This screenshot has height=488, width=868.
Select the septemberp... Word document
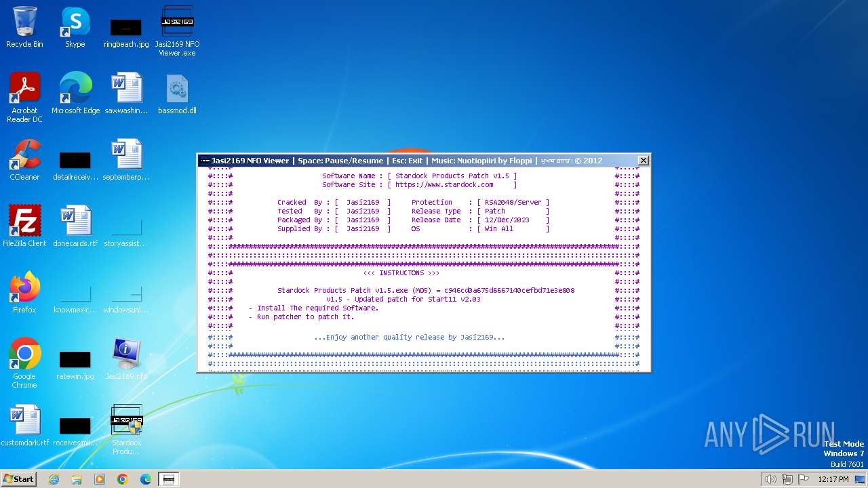point(126,159)
